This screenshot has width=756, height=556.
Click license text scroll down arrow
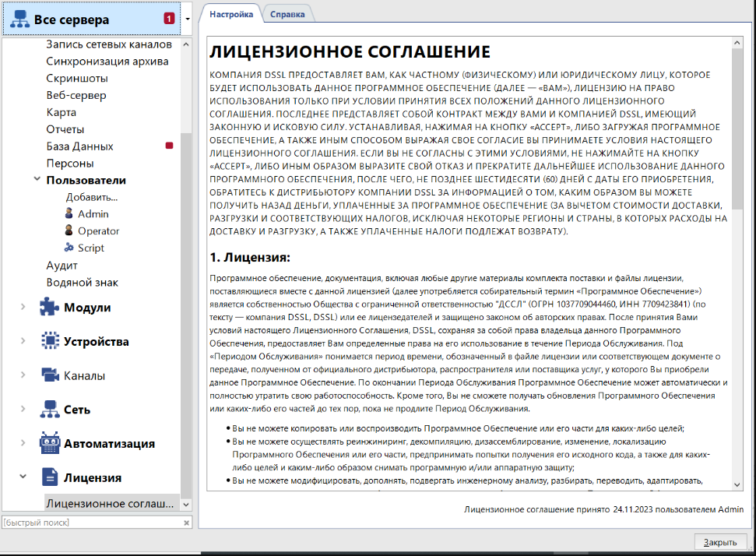(737, 484)
